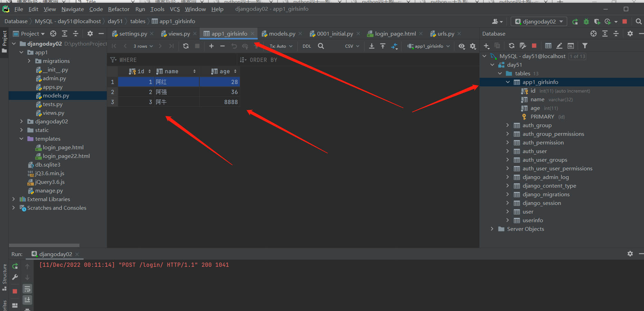Click the Project panel horizontal scrollbar

44,245
